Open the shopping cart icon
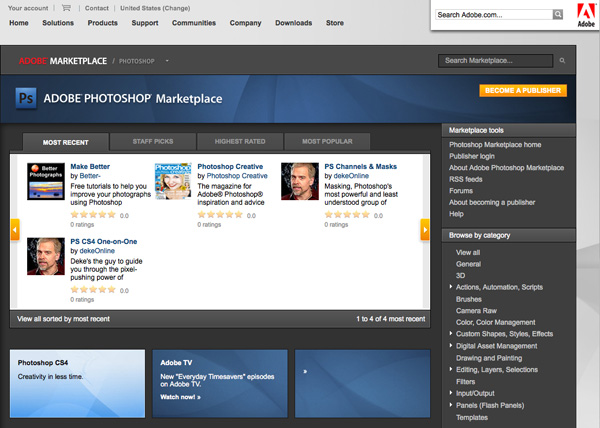 pos(67,8)
